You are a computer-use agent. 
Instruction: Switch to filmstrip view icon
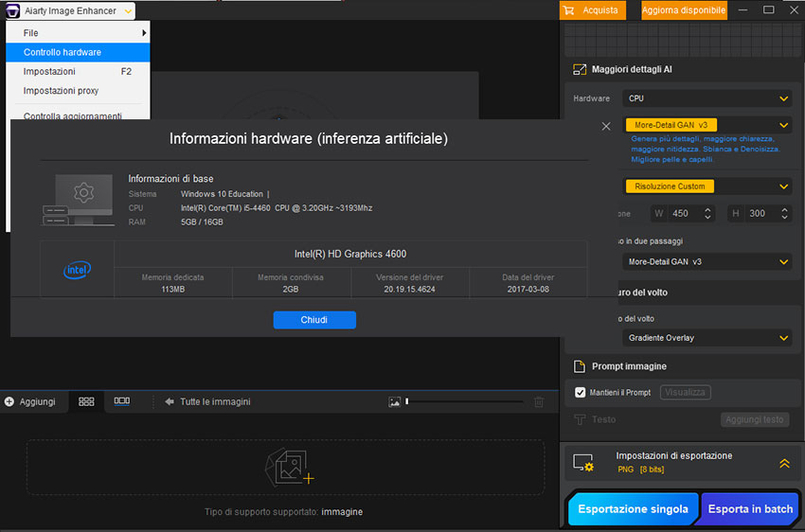[x=121, y=401]
